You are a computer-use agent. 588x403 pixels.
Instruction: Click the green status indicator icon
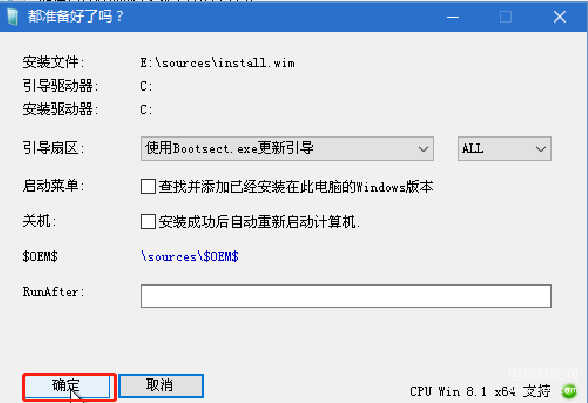coord(569,391)
